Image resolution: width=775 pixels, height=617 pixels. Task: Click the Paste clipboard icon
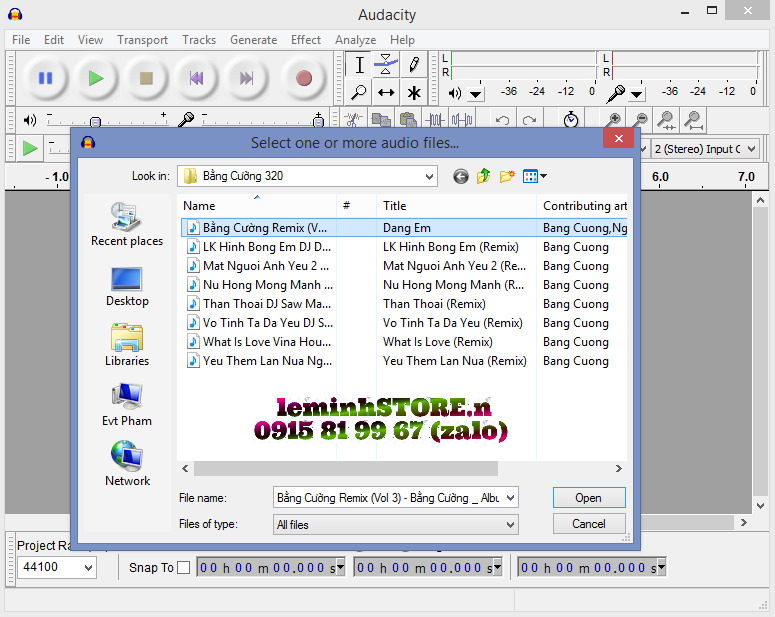pyautogui.click(x=408, y=120)
